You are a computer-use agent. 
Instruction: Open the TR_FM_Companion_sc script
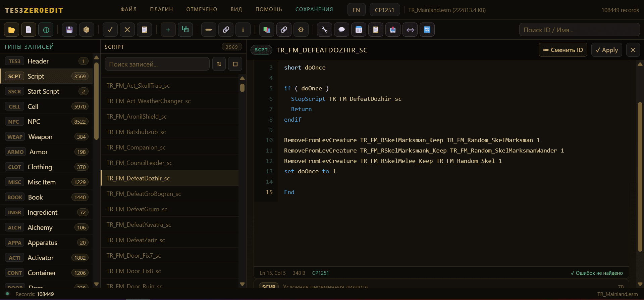[170, 147]
